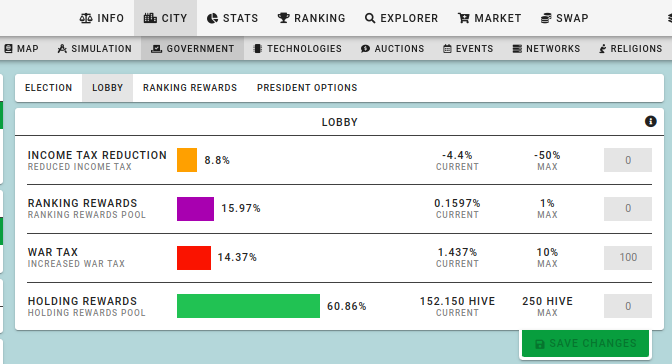This screenshot has width=672, height=364.
Task: Click the green Holding Rewards bar
Action: (x=248, y=306)
